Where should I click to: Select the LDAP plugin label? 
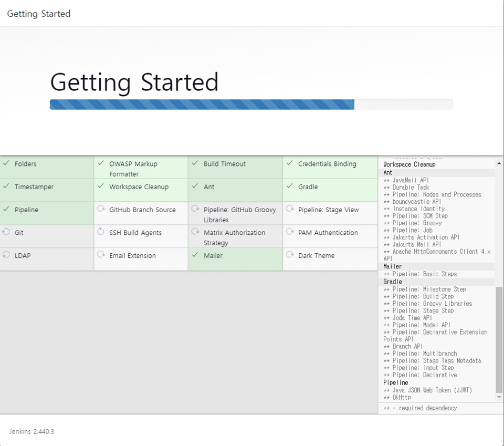coord(23,256)
